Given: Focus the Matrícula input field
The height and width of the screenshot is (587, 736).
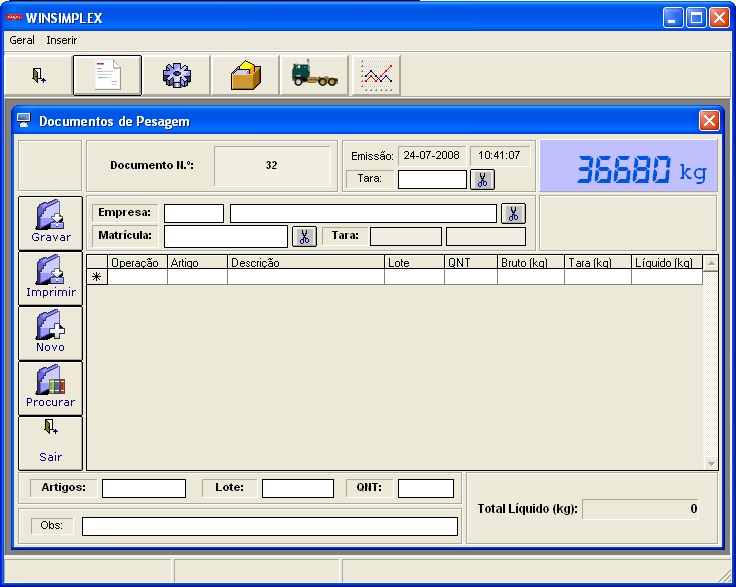Looking at the screenshot, I should (x=226, y=236).
